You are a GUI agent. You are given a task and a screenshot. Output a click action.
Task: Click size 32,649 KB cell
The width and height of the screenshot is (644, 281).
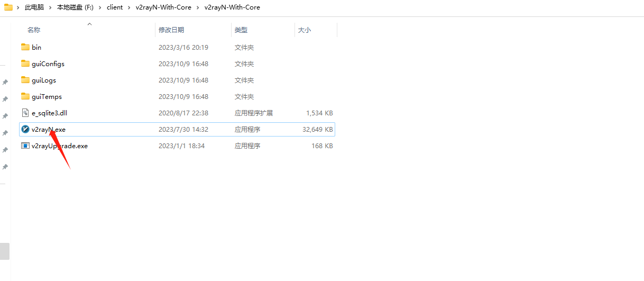coord(318,129)
